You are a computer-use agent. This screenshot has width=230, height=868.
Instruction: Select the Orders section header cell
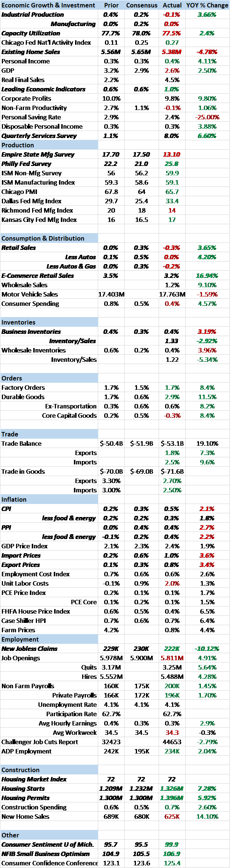pos(49,378)
